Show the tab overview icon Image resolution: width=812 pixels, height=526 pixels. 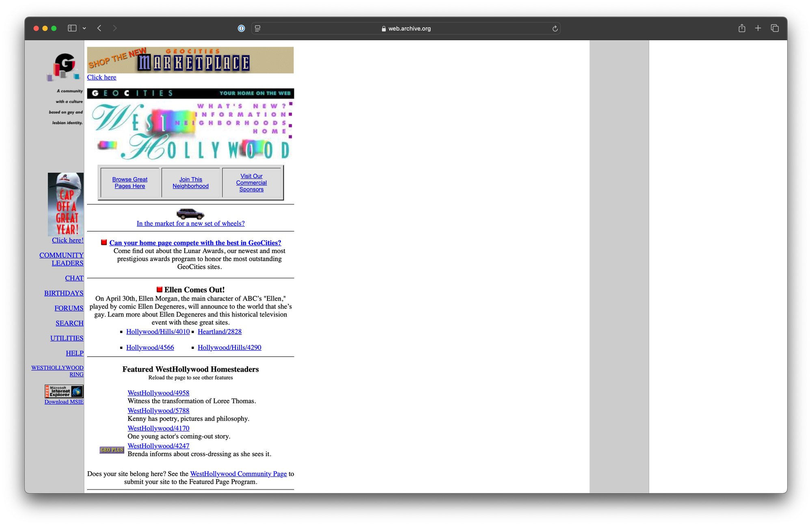[x=774, y=28]
